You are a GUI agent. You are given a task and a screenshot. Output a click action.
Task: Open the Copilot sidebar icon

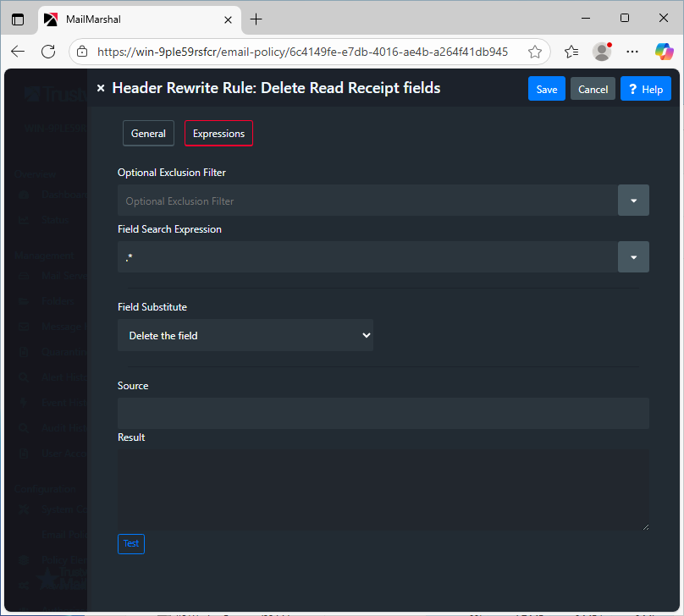[x=664, y=52]
